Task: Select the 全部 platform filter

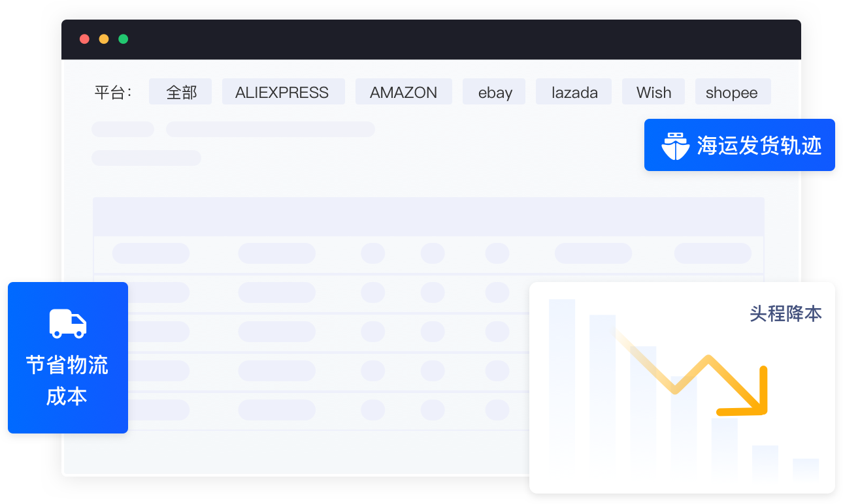Action: click(x=180, y=92)
